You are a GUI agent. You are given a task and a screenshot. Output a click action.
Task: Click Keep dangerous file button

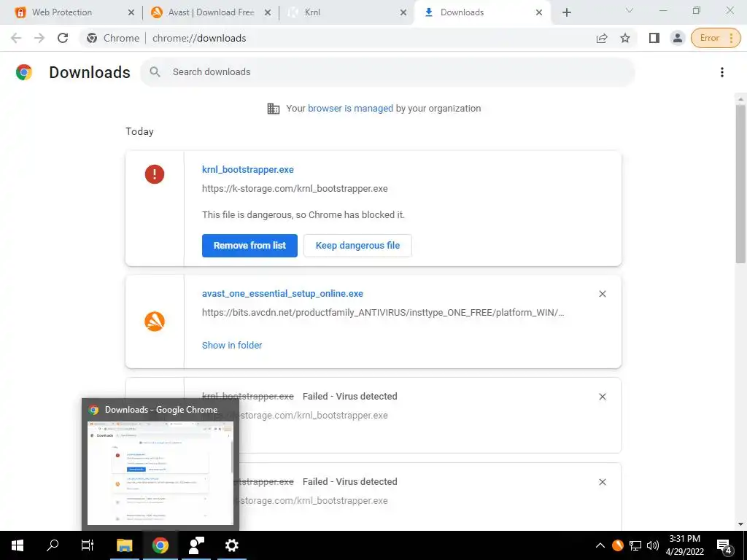point(357,245)
